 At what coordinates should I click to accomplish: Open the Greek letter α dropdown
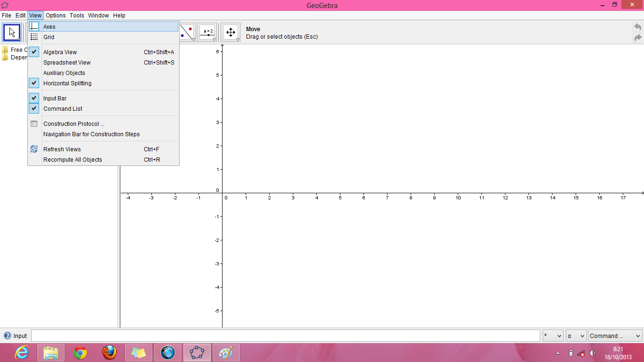pos(576,336)
